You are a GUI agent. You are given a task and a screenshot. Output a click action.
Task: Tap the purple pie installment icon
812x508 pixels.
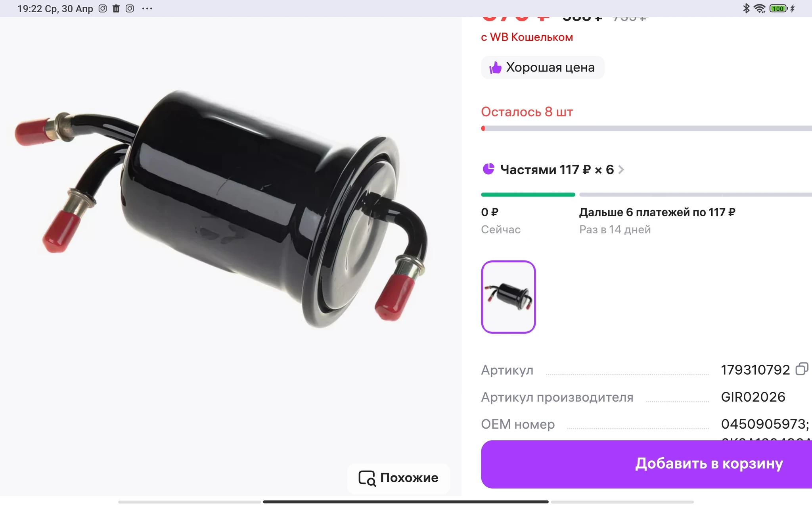488,169
